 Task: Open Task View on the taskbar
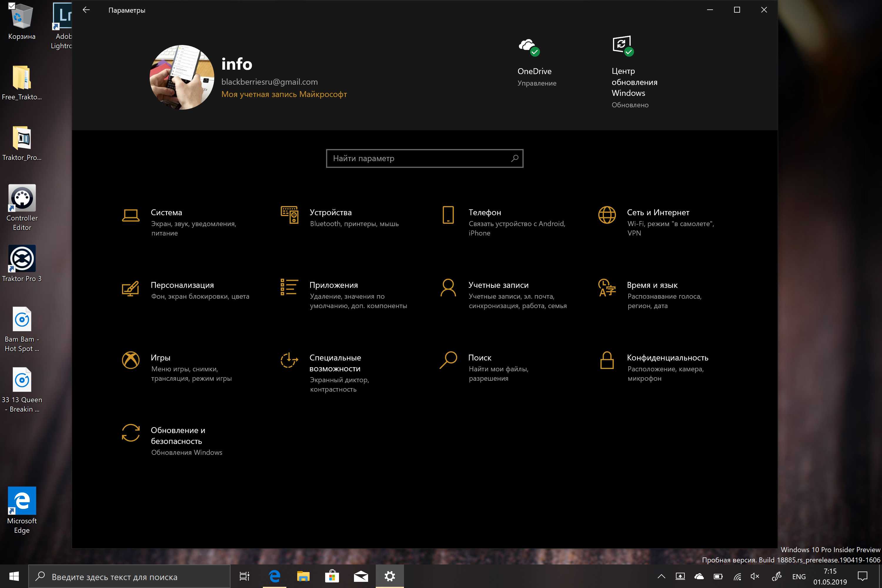245,576
